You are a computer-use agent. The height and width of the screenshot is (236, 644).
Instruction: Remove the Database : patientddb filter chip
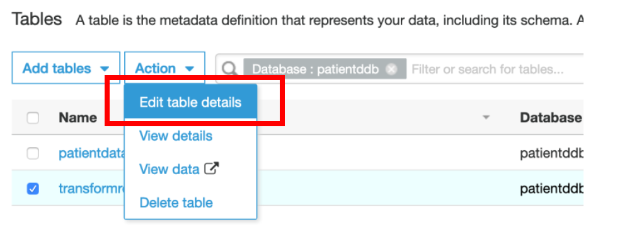click(x=391, y=69)
